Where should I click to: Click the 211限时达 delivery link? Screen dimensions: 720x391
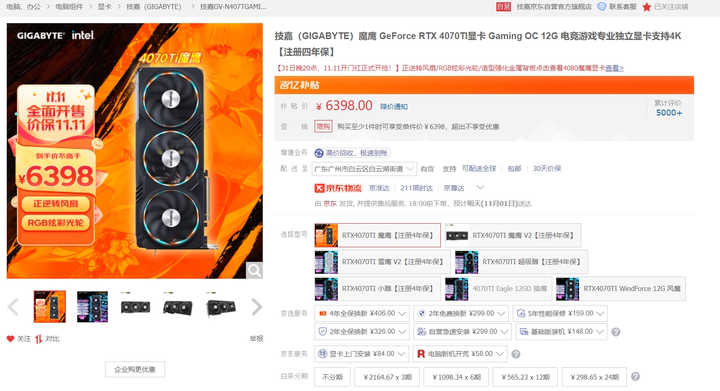[x=416, y=188]
